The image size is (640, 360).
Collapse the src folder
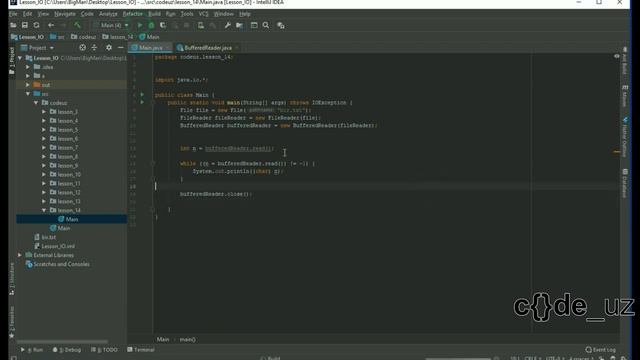click(28, 94)
